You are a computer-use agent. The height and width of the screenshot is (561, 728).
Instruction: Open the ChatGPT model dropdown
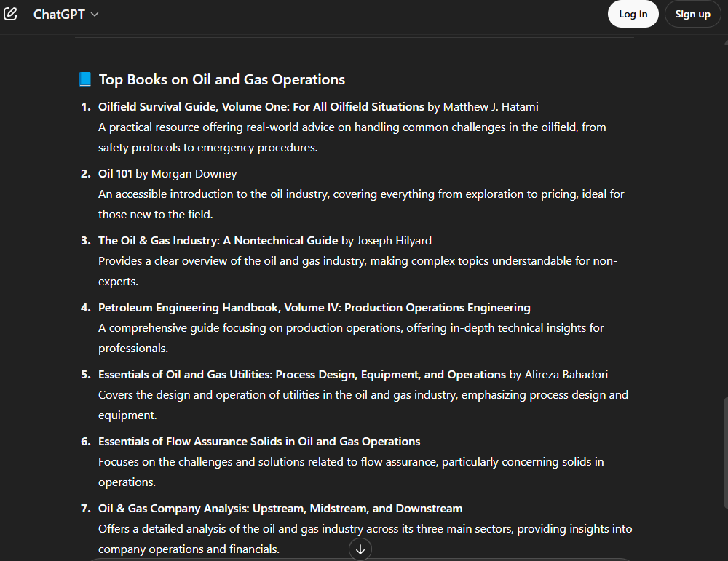(x=66, y=15)
